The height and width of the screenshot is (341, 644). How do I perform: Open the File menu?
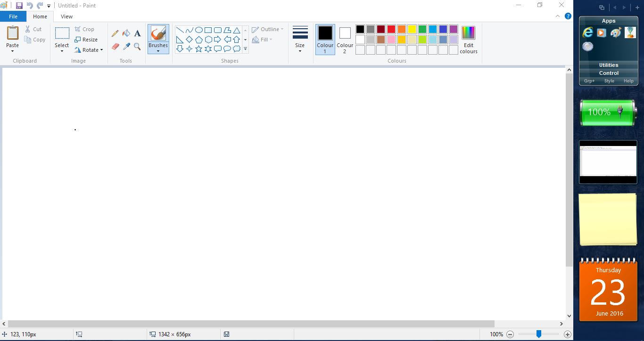[13, 16]
